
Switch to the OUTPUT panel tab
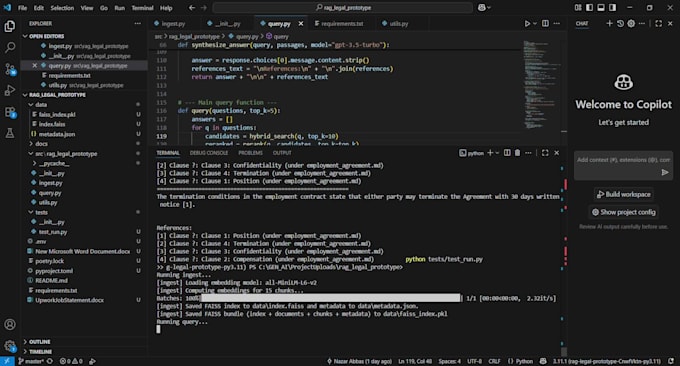[x=282, y=153]
